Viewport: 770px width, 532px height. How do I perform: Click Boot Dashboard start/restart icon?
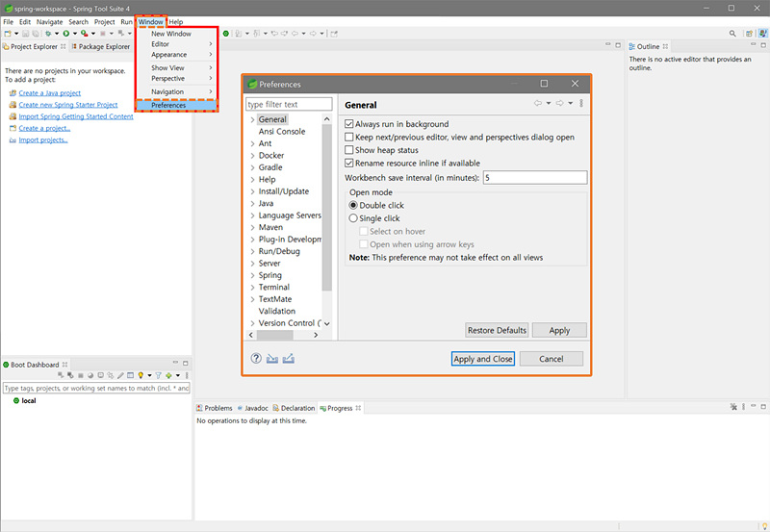click(x=61, y=375)
